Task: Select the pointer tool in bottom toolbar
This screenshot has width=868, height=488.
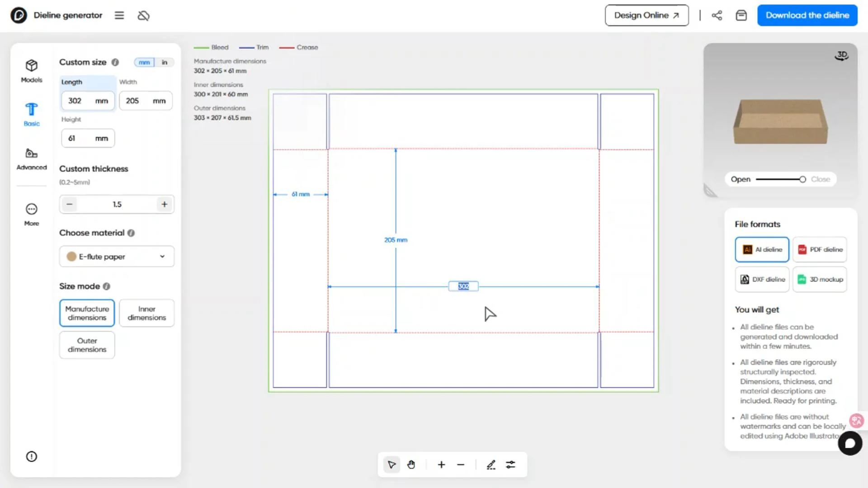Action: (392, 465)
